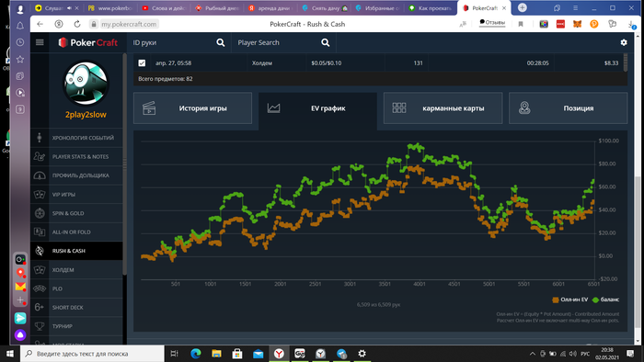Click the MetaMask fox extension icon
This screenshot has height=362, width=644.
click(578, 24)
